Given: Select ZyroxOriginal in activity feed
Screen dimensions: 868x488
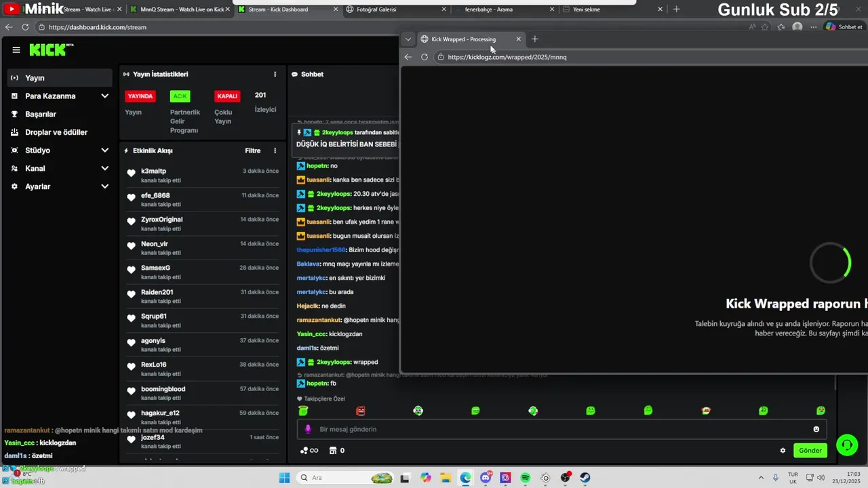Looking at the screenshot, I should pyautogui.click(x=203, y=224).
